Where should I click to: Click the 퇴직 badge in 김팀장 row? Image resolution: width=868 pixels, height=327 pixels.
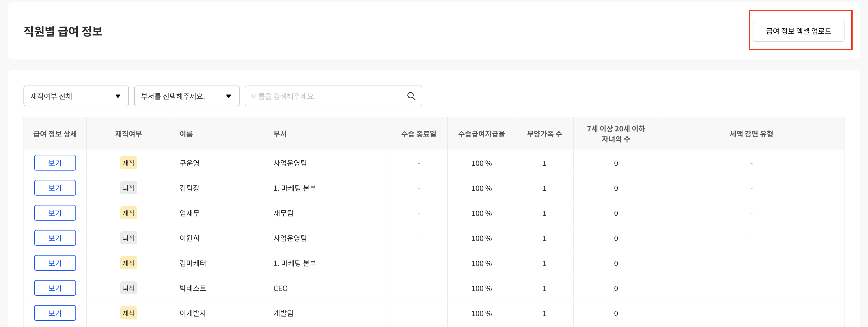tap(128, 187)
